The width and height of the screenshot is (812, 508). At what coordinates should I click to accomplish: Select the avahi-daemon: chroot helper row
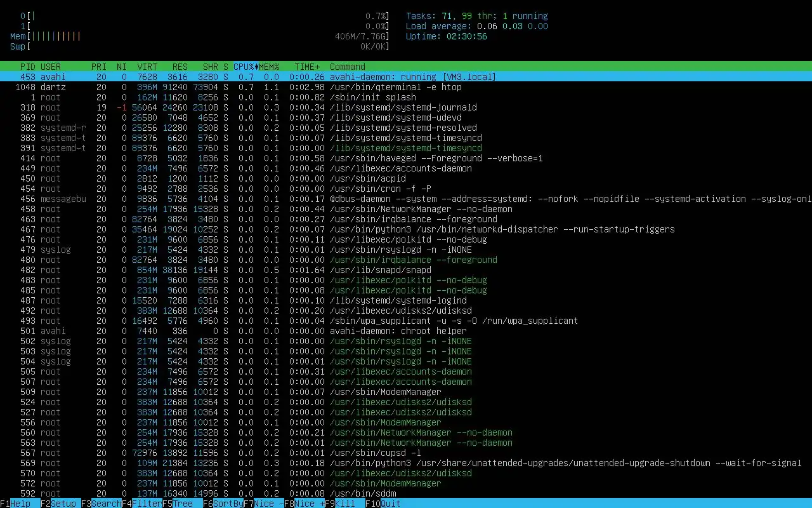coord(406,331)
